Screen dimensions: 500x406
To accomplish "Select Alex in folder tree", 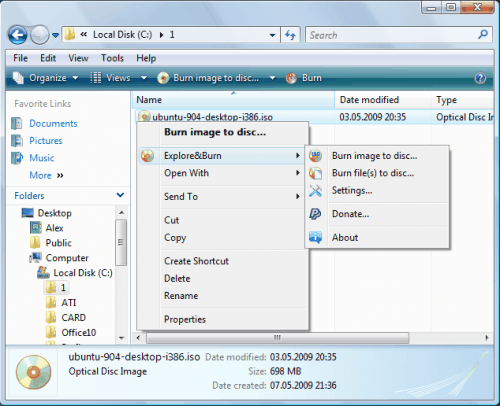I will pos(54,228).
